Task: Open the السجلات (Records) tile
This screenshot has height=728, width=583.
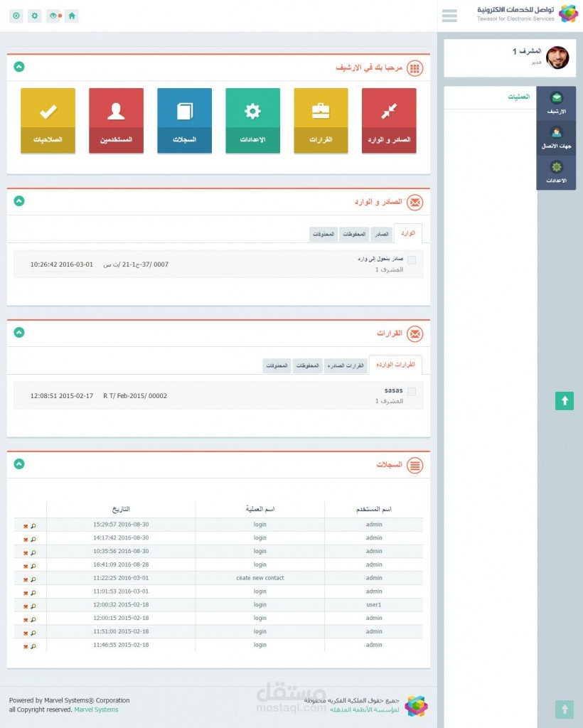Action: pyautogui.click(x=184, y=119)
